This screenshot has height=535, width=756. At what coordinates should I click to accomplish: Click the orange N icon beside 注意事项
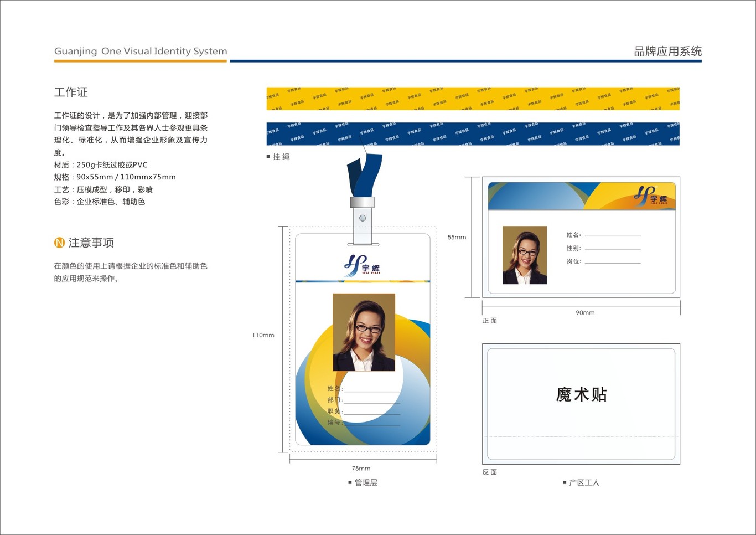[59, 243]
